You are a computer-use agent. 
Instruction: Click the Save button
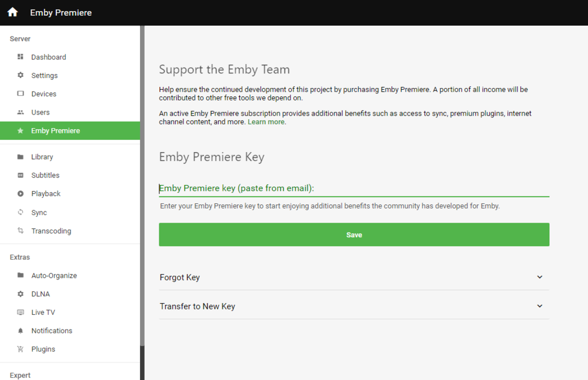(353, 234)
